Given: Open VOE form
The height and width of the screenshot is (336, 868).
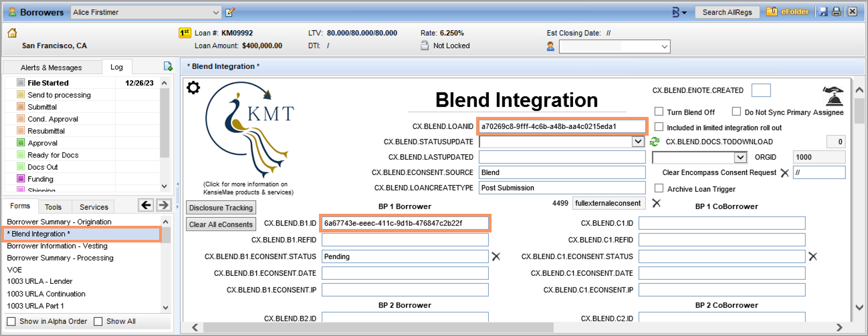Looking at the screenshot, I should click(x=15, y=270).
